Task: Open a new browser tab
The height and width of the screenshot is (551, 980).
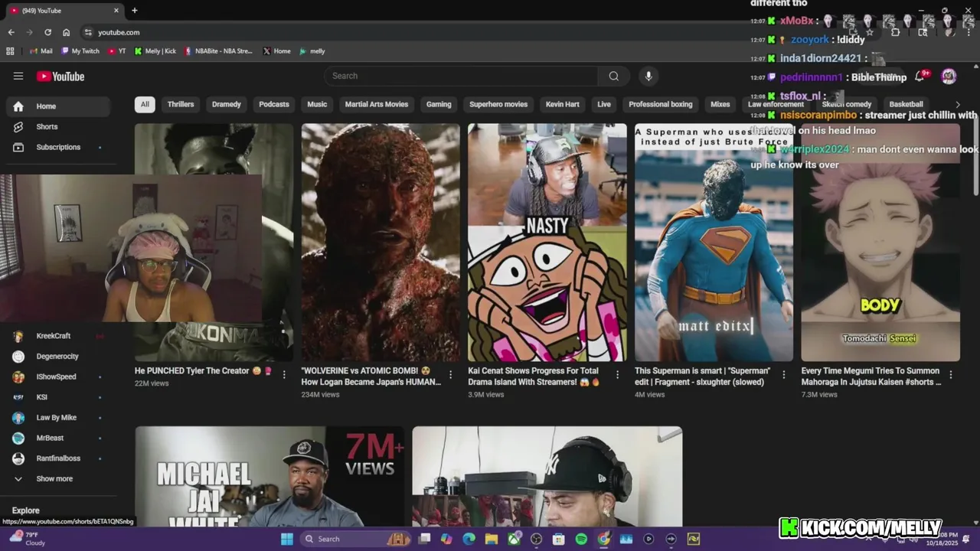Action: point(135,11)
